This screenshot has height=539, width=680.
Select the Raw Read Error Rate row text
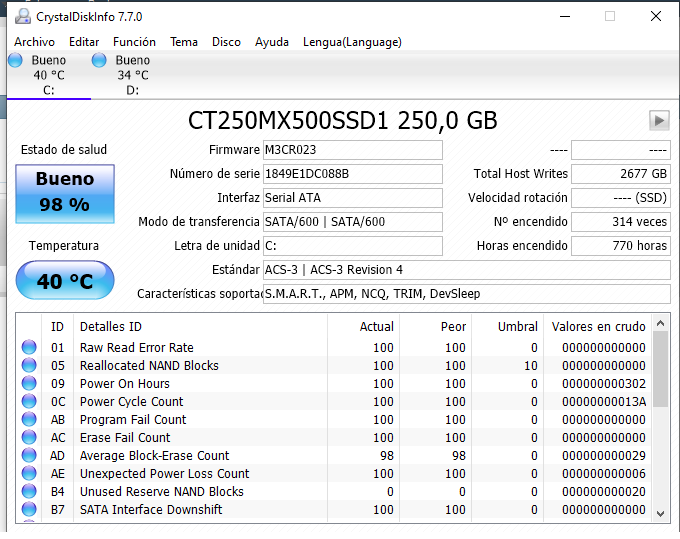(137, 347)
